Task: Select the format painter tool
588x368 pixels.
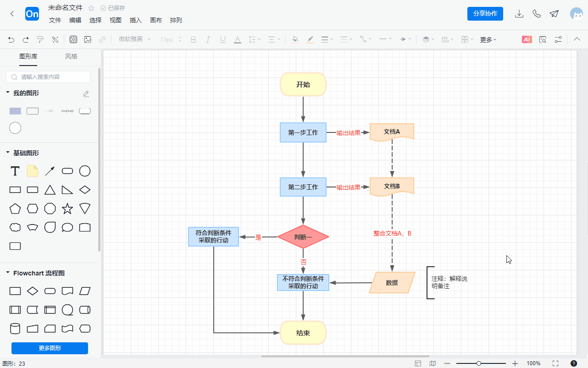Action: [40, 39]
